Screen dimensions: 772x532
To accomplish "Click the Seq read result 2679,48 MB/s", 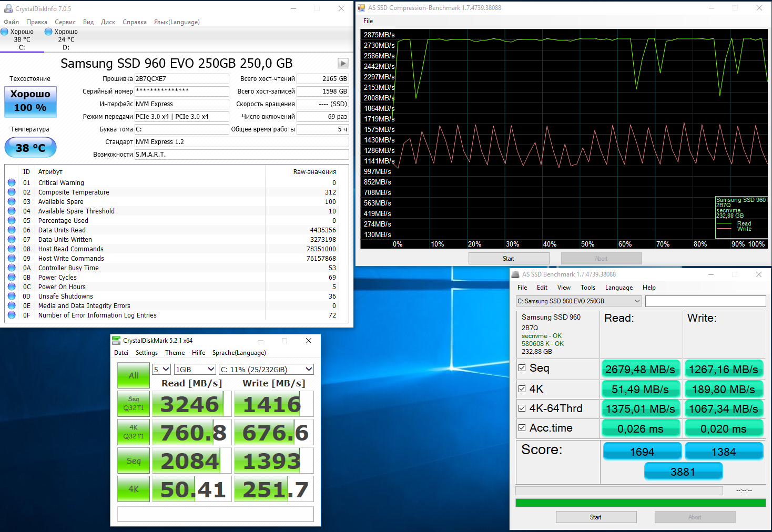I will (x=641, y=369).
